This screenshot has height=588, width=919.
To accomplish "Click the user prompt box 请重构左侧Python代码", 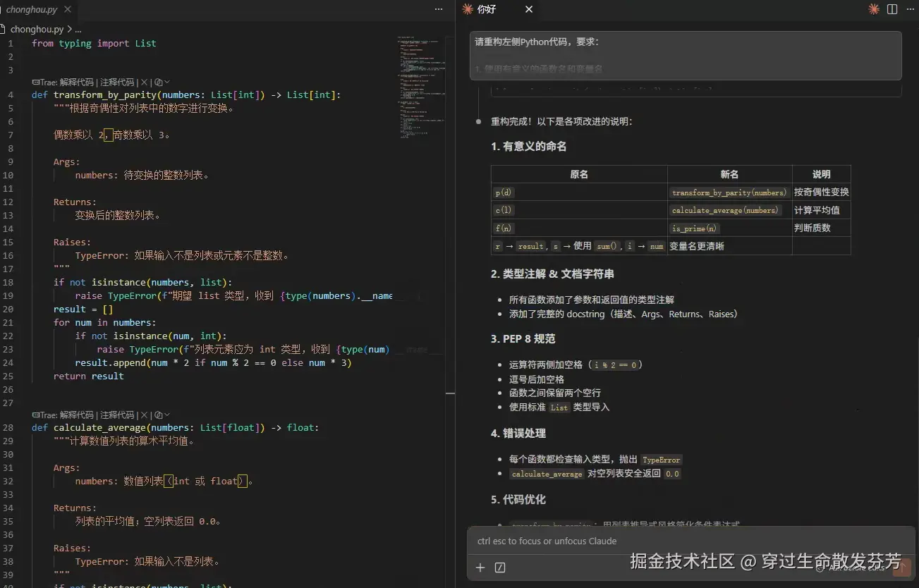I will [686, 56].
